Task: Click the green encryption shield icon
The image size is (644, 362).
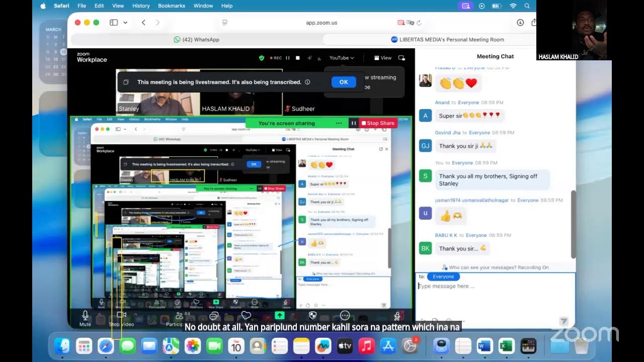Action: point(262,58)
